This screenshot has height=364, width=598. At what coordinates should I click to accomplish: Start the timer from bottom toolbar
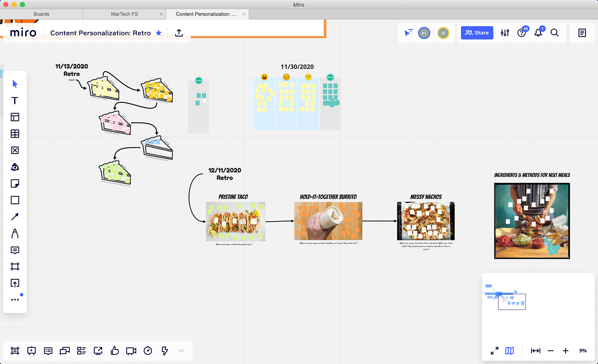pyautogui.click(x=148, y=351)
